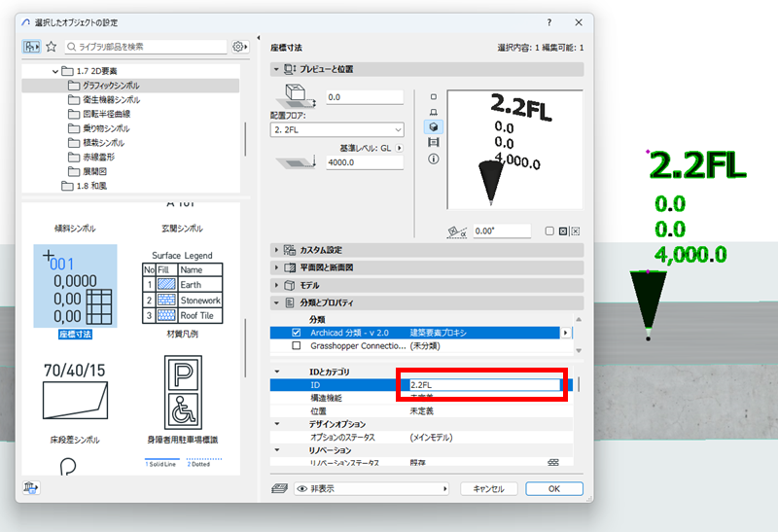This screenshot has height=532, width=778.
Task: Collapse the プレビューと位置 section
Action: 276,69
